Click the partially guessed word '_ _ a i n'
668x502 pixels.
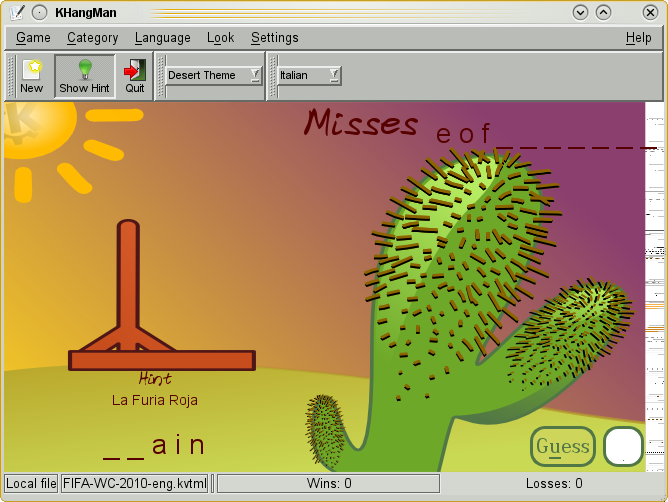pyautogui.click(x=155, y=446)
